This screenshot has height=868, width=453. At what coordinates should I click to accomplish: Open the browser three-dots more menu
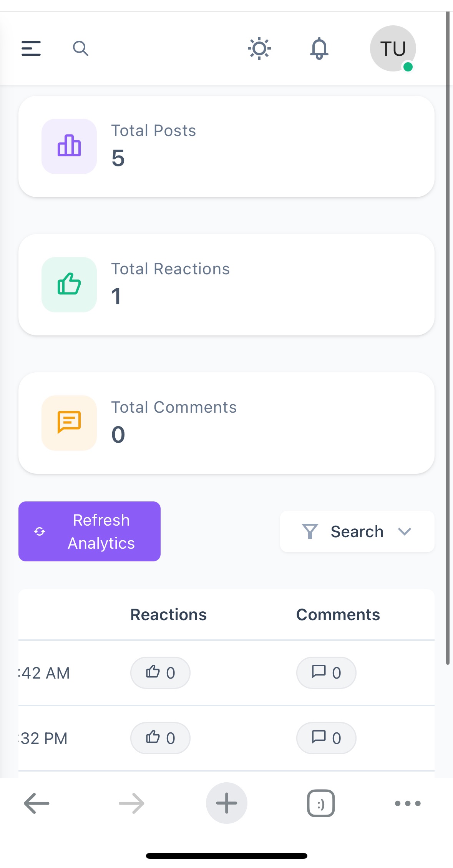pyautogui.click(x=408, y=803)
